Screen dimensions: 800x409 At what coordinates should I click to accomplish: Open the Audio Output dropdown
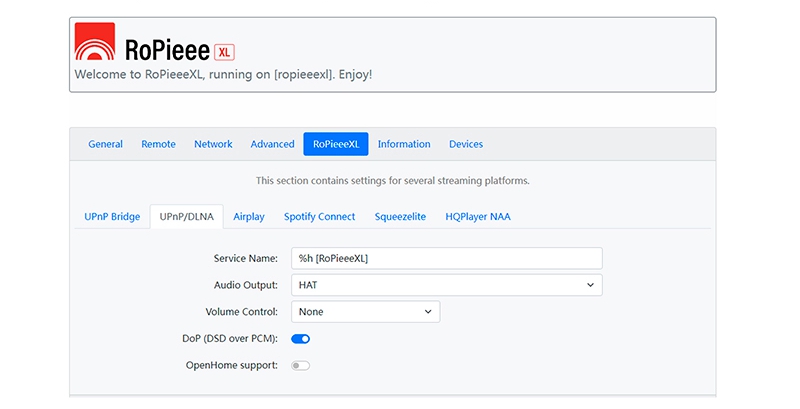pos(446,285)
